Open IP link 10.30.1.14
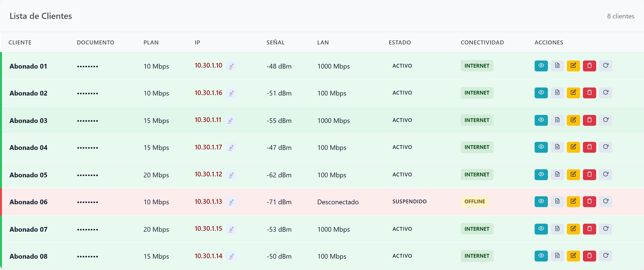Image resolution: width=644 pixels, height=270 pixels. (x=208, y=256)
